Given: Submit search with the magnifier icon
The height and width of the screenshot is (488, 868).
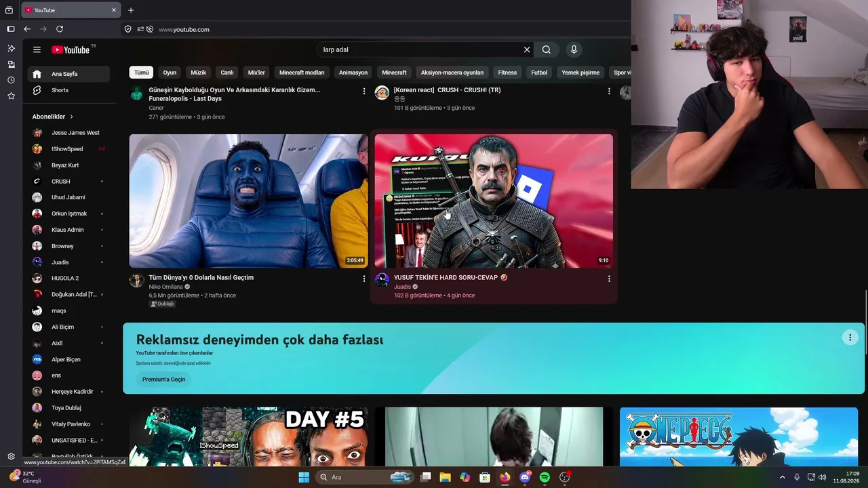Looking at the screenshot, I should click(547, 49).
